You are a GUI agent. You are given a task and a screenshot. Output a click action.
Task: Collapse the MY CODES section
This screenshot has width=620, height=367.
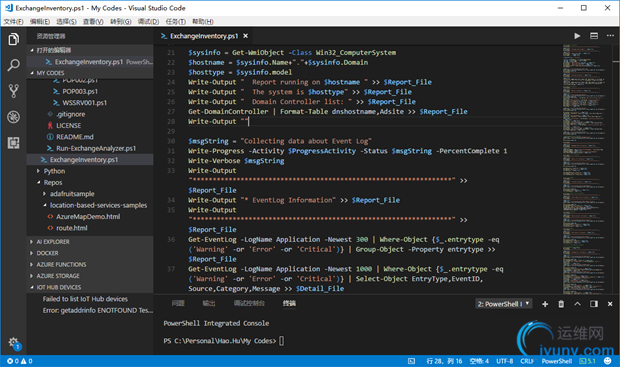90,73
